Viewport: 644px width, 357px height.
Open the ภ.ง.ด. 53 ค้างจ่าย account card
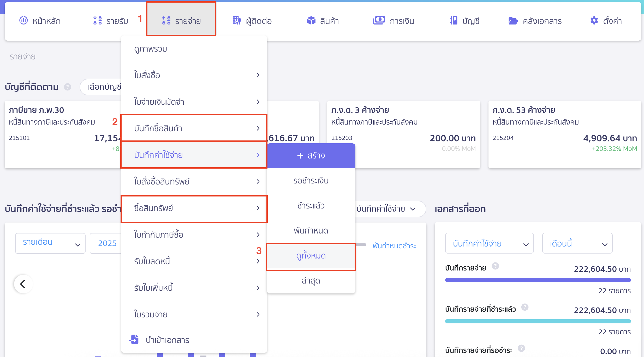pos(565,134)
